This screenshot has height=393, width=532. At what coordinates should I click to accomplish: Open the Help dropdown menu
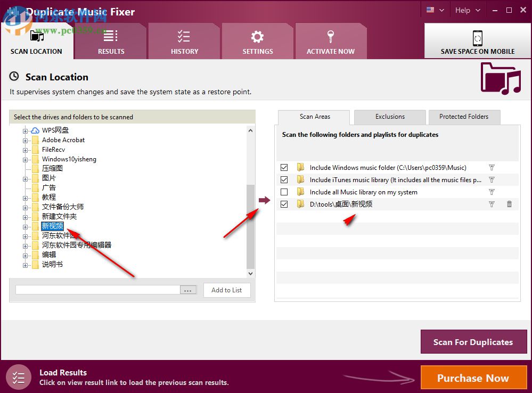click(x=468, y=10)
